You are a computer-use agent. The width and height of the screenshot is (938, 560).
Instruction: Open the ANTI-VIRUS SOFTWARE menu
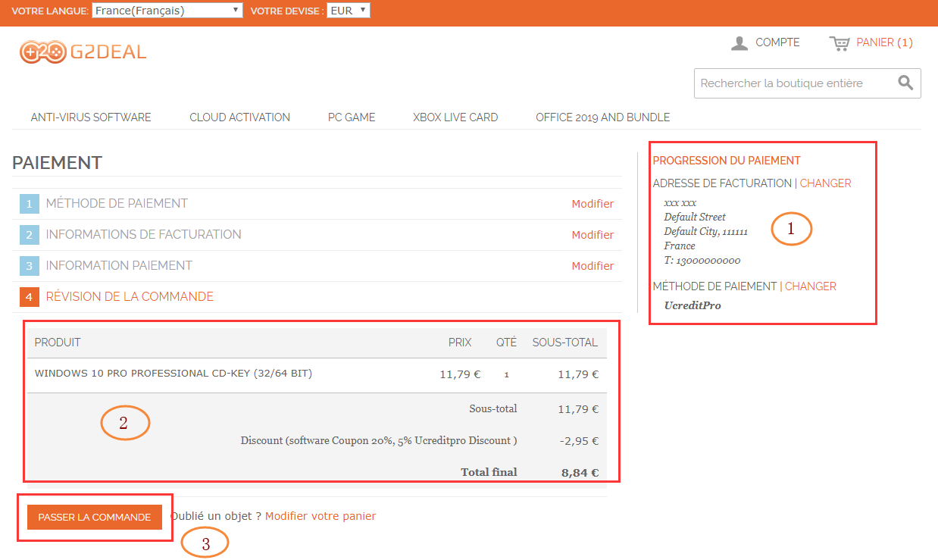[x=91, y=117]
